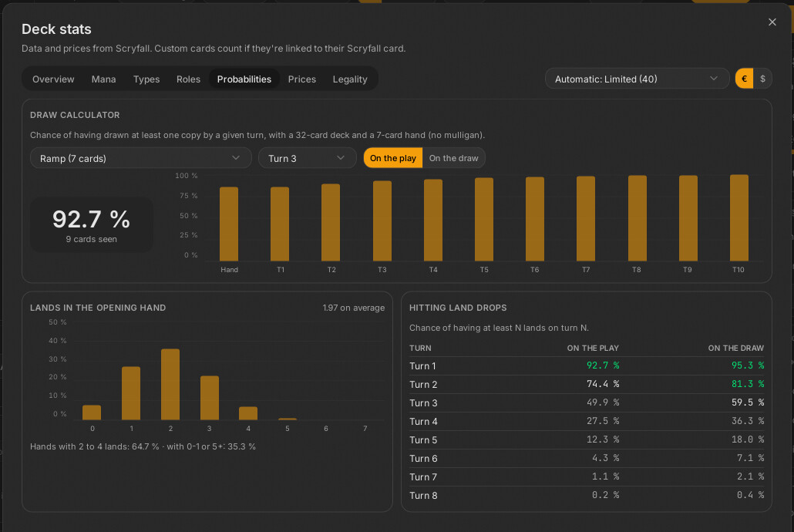The width and height of the screenshot is (794, 532).
Task: Click the 0.4 % value for Turn 8
Action: coord(751,495)
